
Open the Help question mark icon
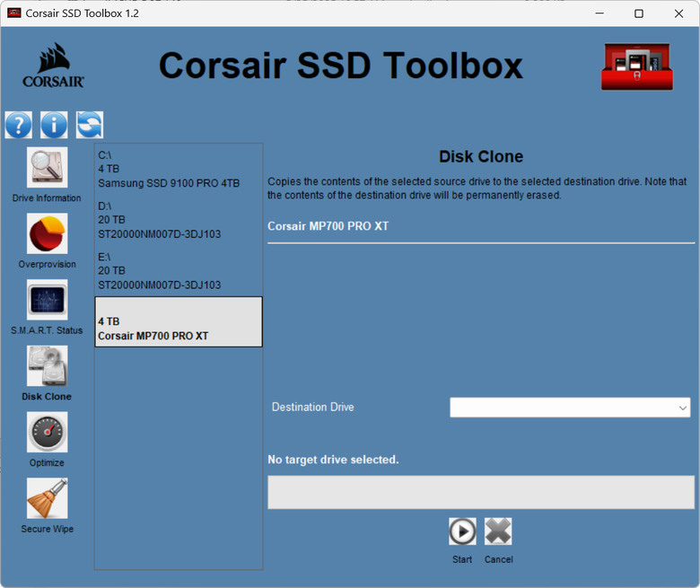18,125
